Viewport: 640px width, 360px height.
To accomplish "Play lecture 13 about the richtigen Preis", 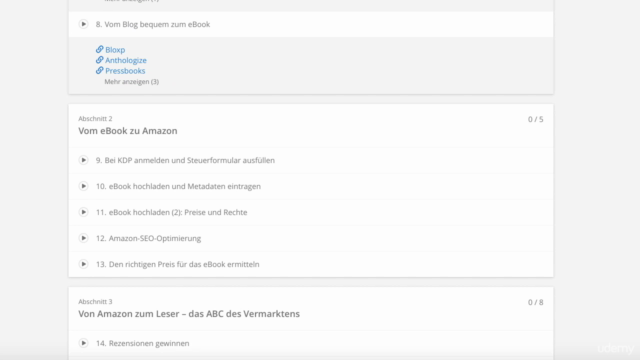I will (83, 264).
